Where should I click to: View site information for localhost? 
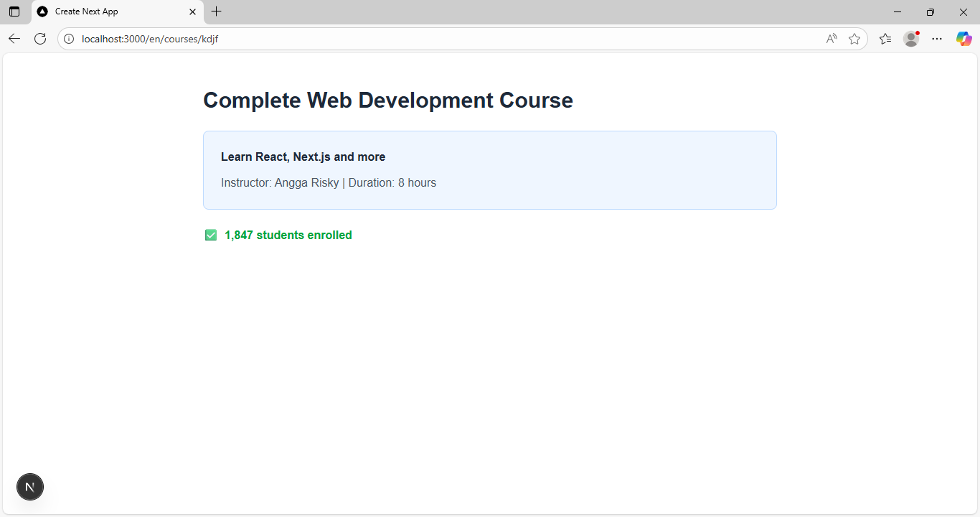(x=70, y=39)
